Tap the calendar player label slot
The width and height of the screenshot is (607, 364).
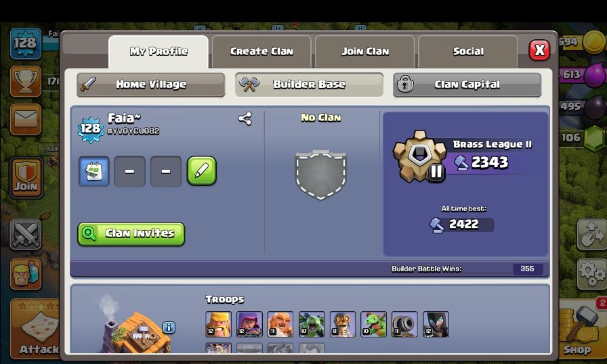[93, 171]
